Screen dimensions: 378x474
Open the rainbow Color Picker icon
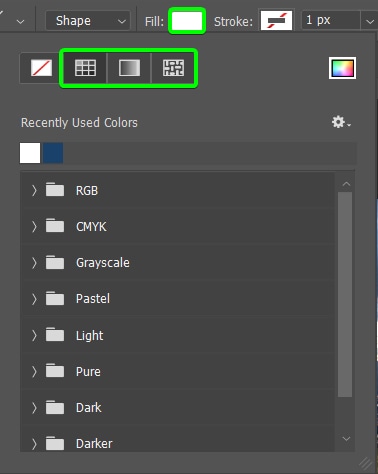342,68
